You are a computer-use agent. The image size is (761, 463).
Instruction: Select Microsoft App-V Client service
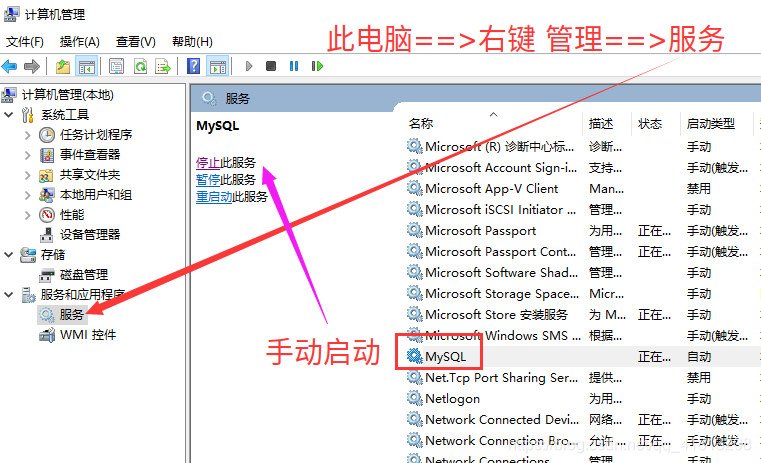coord(582,189)
